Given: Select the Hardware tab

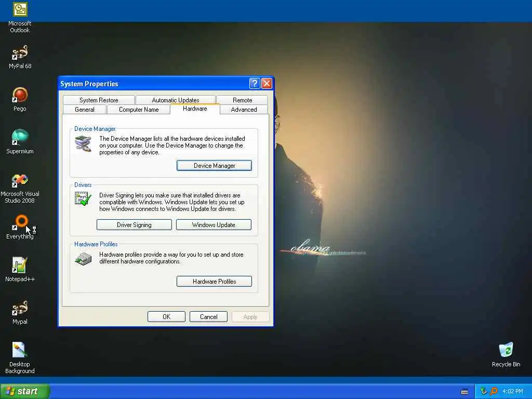Looking at the screenshot, I should click(x=195, y=109).
